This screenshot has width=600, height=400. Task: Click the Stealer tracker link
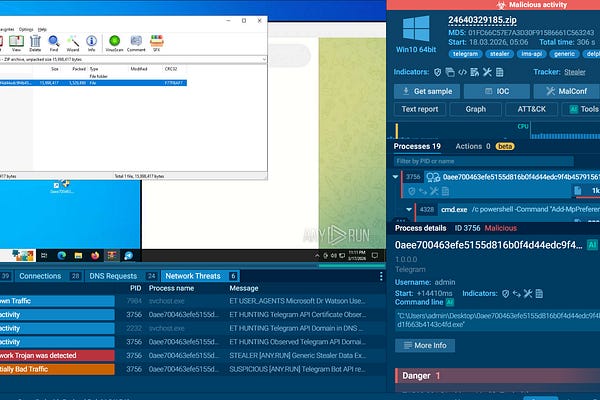575,72
